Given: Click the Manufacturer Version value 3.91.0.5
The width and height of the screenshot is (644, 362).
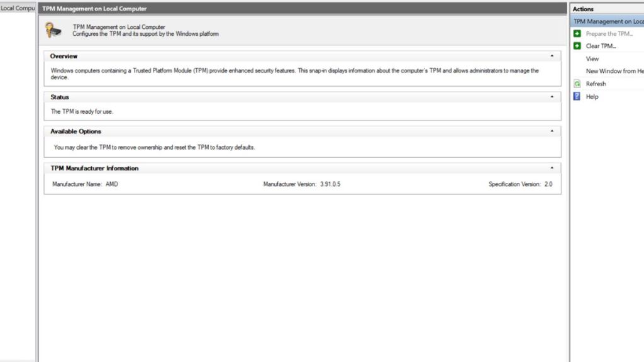Looking at the screenshot, I should (329, 184).
